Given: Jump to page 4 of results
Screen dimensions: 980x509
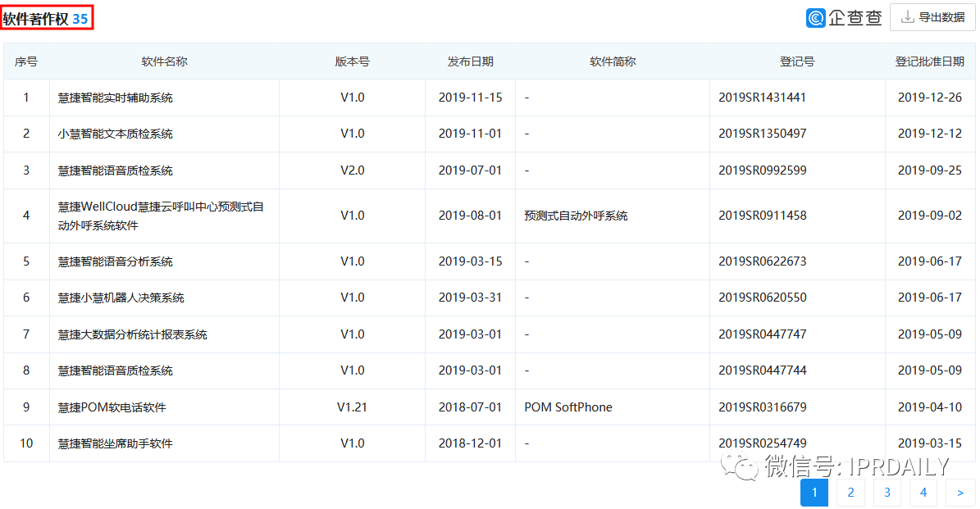Looking at the screenshot, I should point(923,493).
